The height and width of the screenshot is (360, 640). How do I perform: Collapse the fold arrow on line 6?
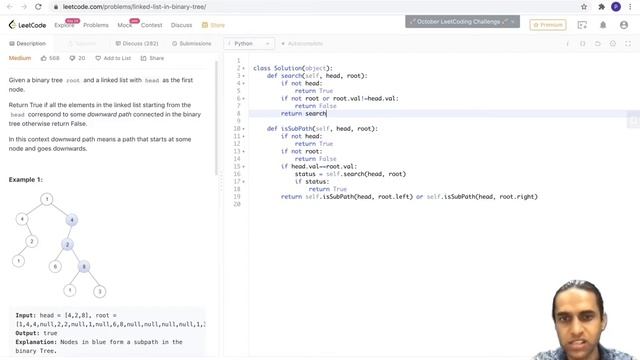coord(244,98)
